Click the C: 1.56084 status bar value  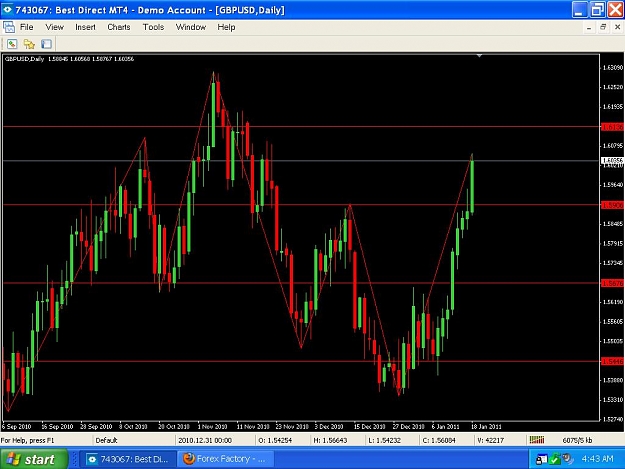pos(439,440)
